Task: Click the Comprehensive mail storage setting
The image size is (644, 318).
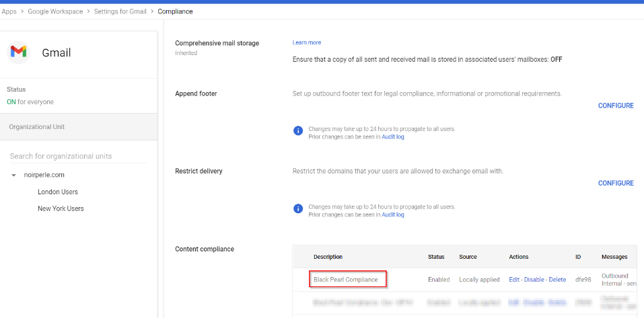Action: point(217,43)
